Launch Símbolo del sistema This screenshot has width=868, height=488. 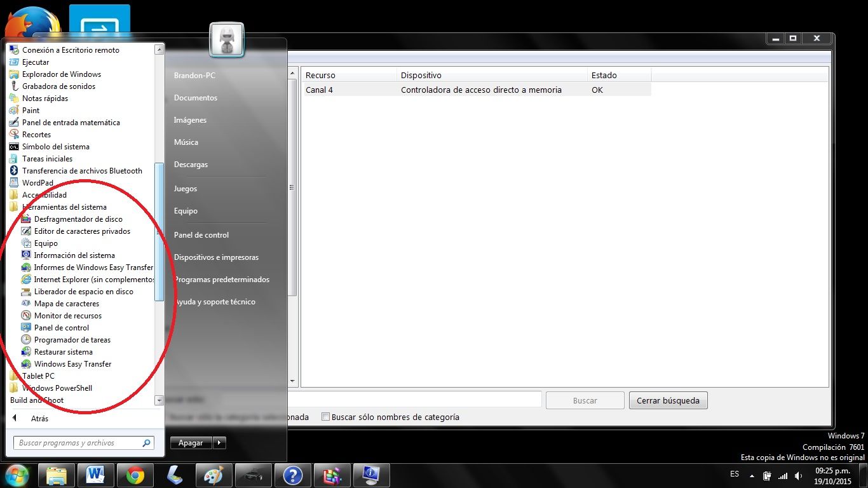(x=56, y=147)
